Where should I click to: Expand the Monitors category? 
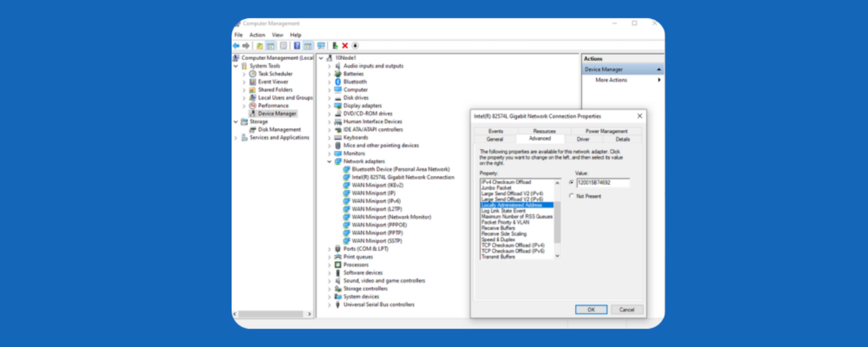[330, 153]
